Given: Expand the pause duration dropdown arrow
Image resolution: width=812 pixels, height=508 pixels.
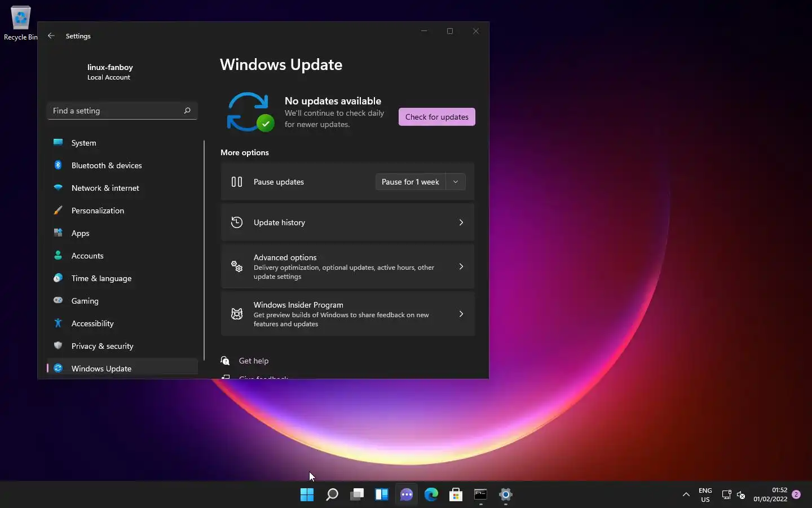Looking at the screenshot, I should pyautogui.click(x=456, y=182).
